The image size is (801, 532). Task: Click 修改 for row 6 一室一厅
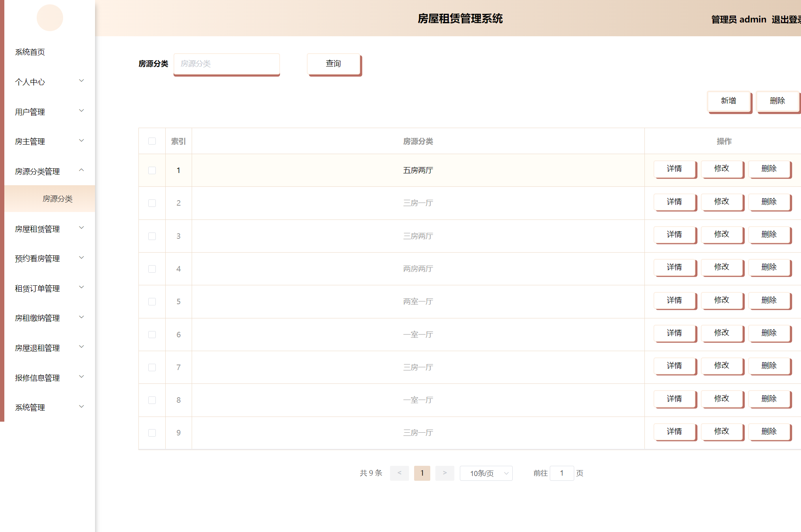(x=722, y=333)
